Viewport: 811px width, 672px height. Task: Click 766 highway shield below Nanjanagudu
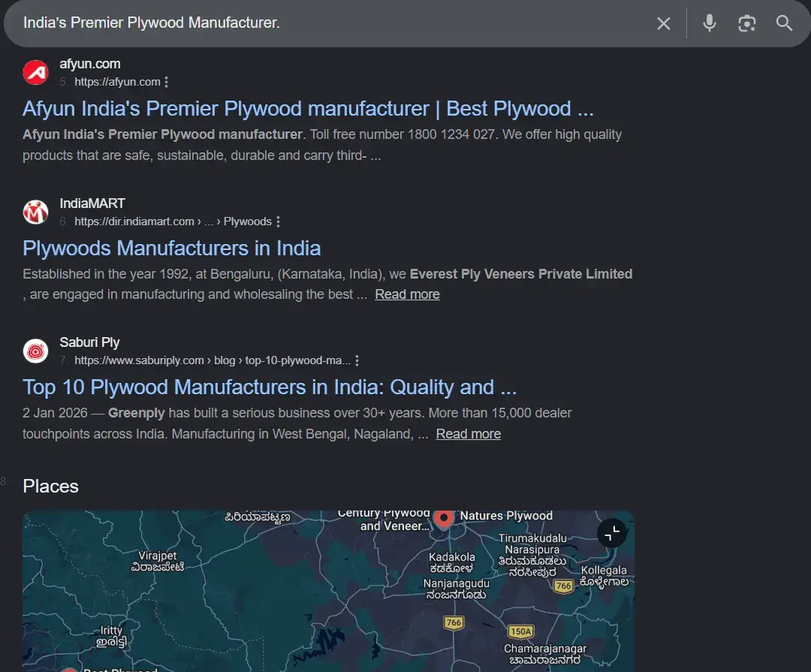click(x=454, y=622)
